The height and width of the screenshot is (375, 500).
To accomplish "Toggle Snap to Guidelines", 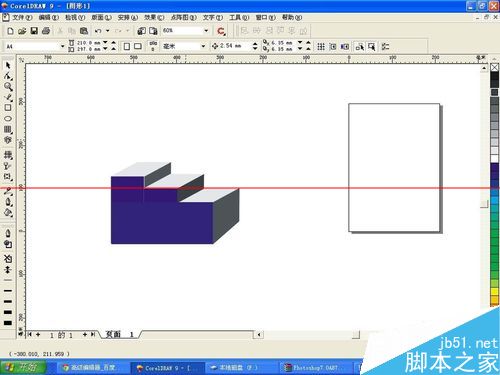I will (333, 47).
